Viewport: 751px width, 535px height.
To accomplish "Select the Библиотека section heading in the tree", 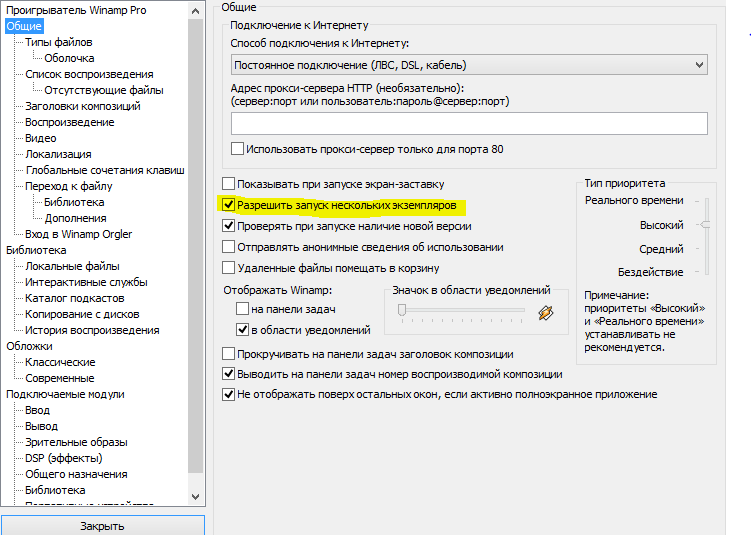I will [x=36, y=250].
